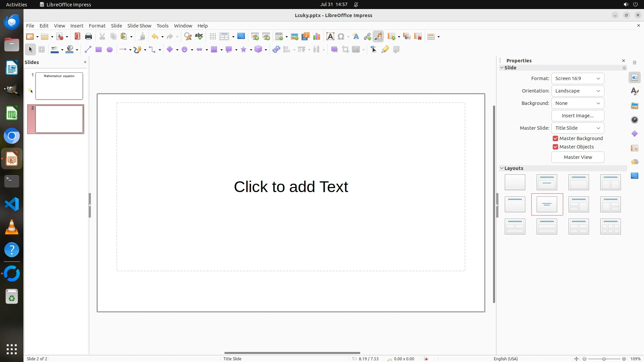
Task: Collapse the Layouts section
Action: (x=502, y=168)
